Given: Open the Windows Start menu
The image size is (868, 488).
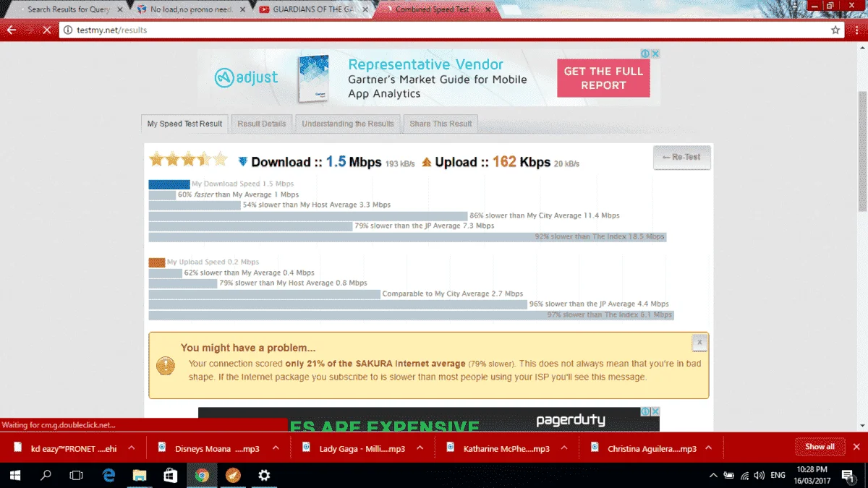Looking at the screenshot, I should pos(15,475).
